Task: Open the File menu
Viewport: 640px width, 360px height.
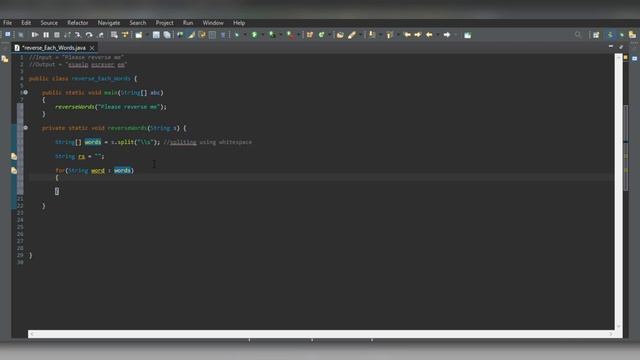Action: [x=7, y=23]
